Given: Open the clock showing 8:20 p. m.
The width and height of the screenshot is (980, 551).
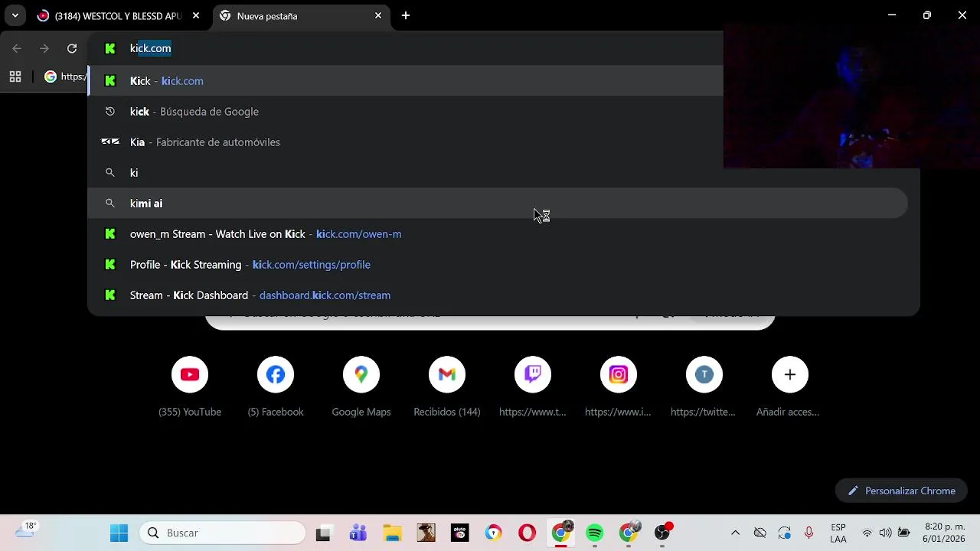Looking at the screenshot, I should (944, 533).
